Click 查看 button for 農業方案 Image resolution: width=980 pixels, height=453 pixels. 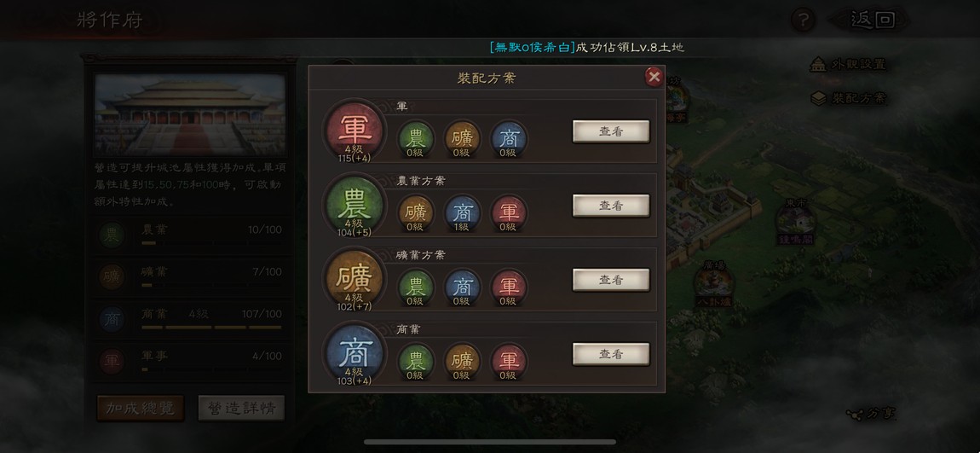[x=611, y=206]
